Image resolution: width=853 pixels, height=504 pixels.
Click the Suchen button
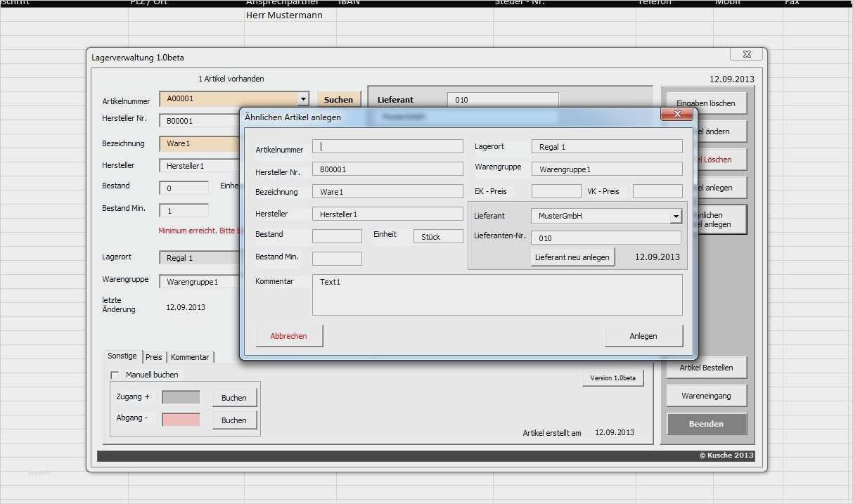click(x=339, y=100)
